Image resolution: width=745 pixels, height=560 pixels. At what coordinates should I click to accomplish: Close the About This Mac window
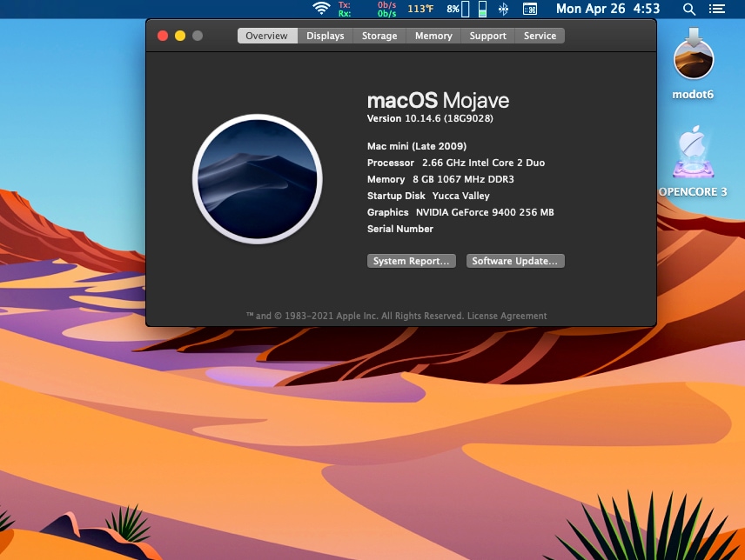tap(163, 36)
